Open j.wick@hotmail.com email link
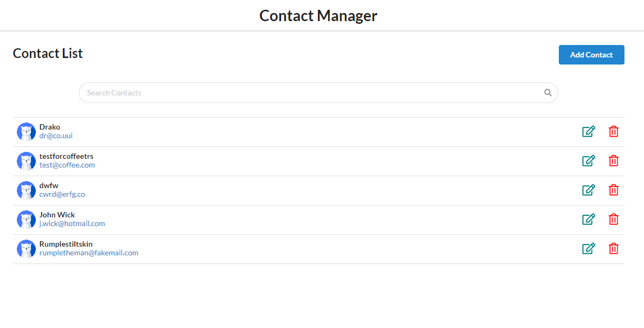644x328 pixels. pos(72,224)
